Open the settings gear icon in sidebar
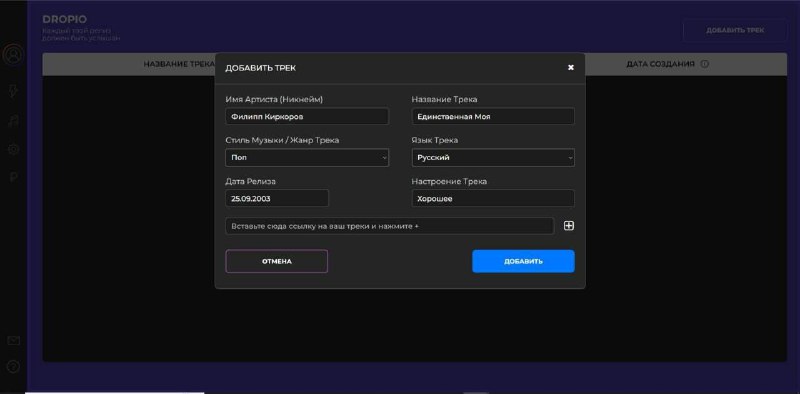Image resolution: width=800 pixels, height=394 pixels. point(14,150)
